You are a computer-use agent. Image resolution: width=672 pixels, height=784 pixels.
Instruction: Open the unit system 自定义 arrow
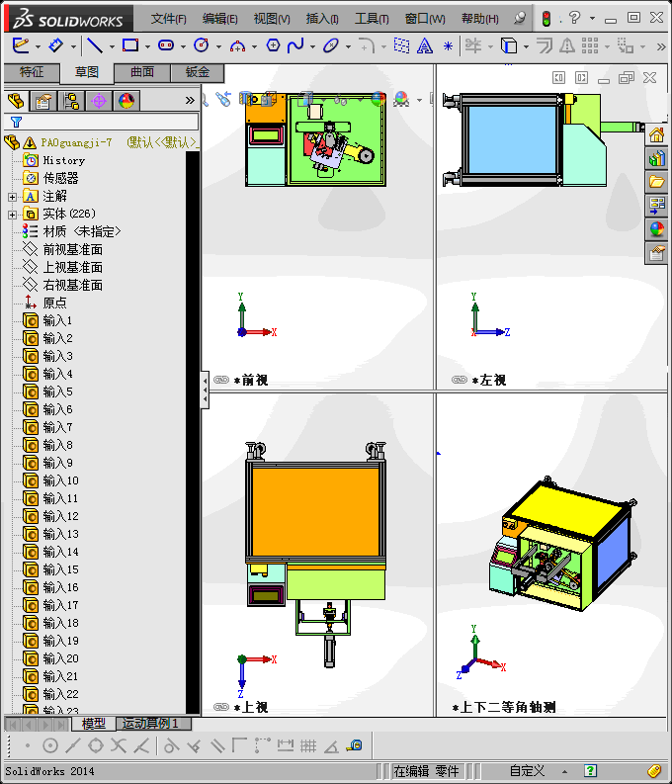(x=564, y=771)
